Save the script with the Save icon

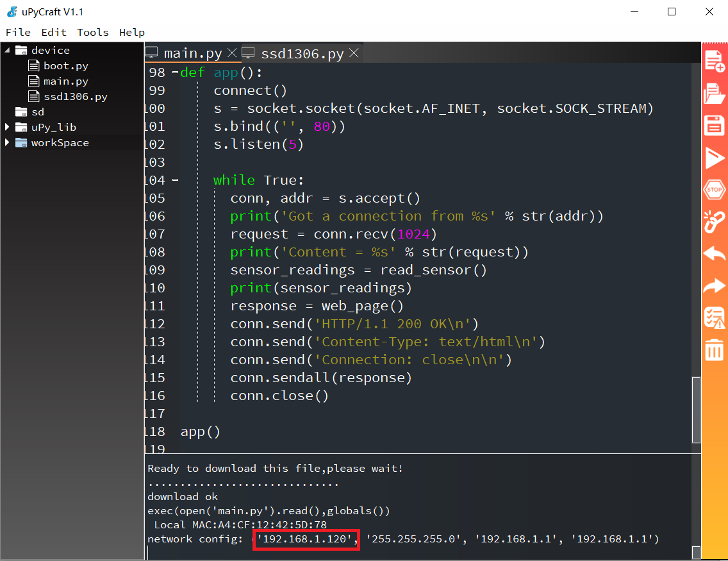click(x=714, y=125)
